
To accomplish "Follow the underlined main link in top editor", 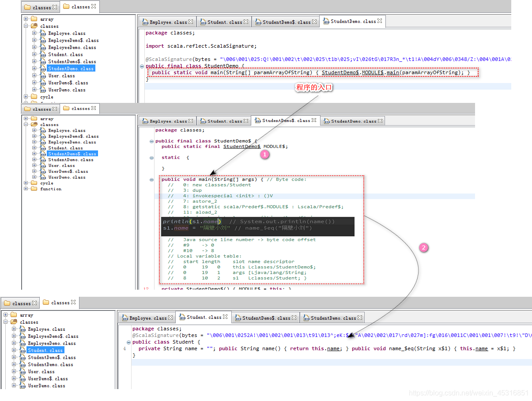I will (393, 72).
